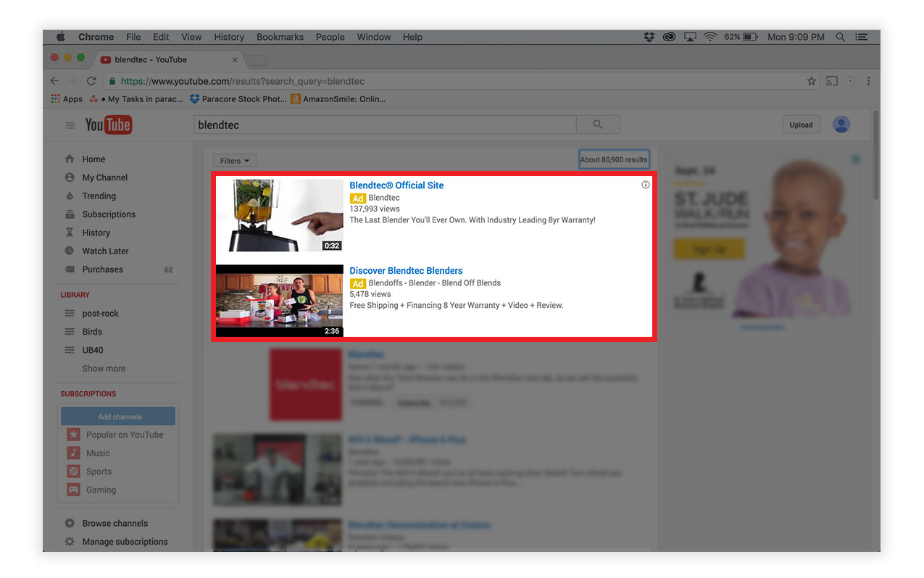Open macOS Notification Center icon
This screenshot has width=924, height=578.
tap(862, 37)
